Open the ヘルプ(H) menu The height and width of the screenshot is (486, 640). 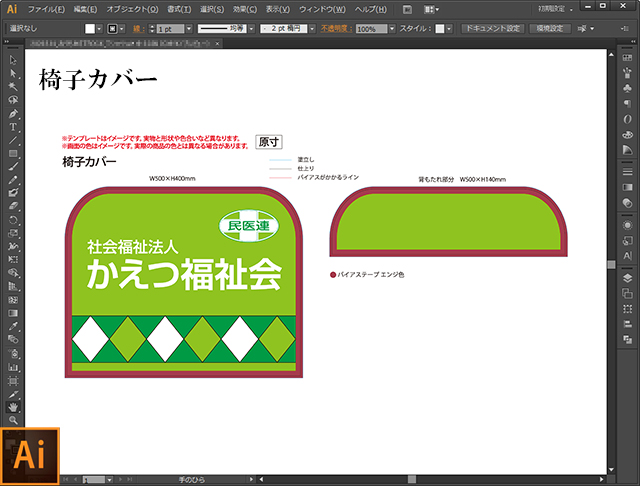point(370,9)
